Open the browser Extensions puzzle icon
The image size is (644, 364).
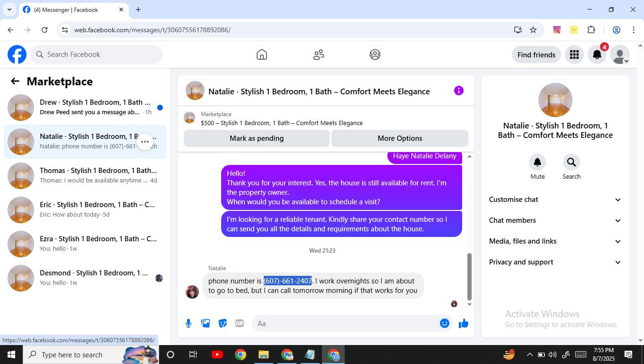[x=591, y=30]
